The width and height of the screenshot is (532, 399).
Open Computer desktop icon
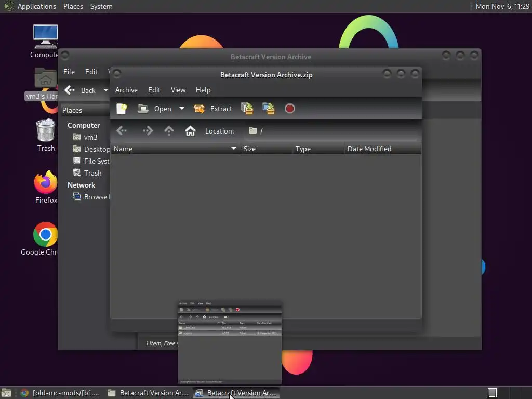coord(46,42)
